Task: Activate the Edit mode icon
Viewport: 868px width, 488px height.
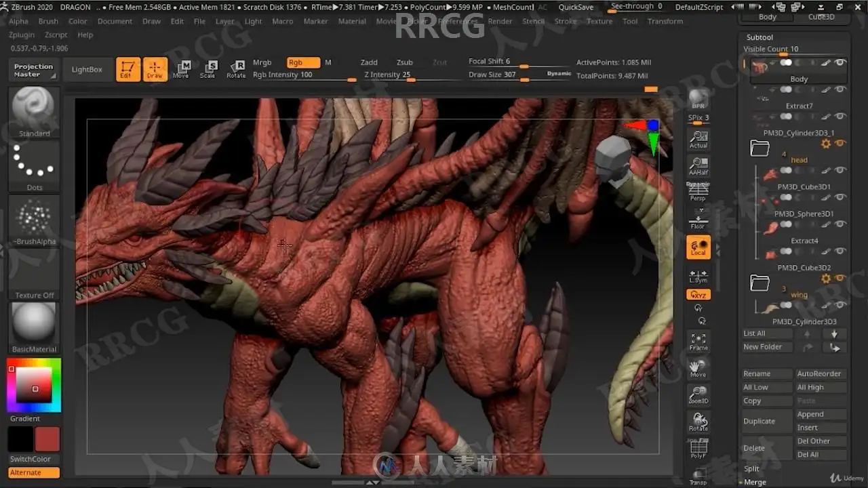Action: [127, 69]
